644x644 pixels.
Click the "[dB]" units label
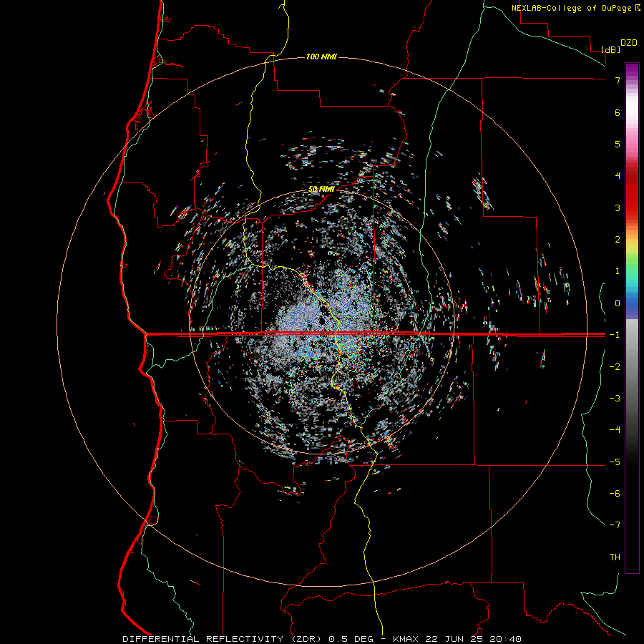pos(611,49)
